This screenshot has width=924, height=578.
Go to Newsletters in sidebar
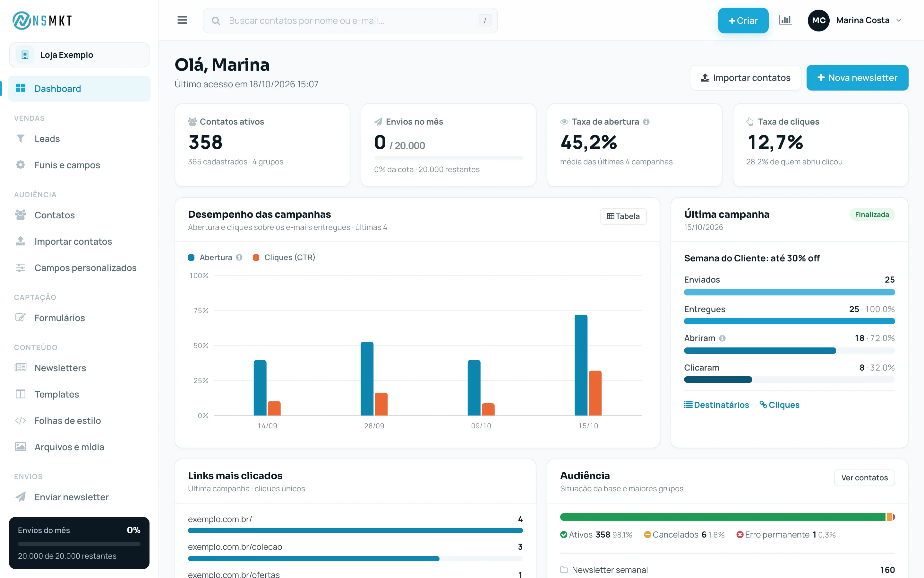[80, 368]
